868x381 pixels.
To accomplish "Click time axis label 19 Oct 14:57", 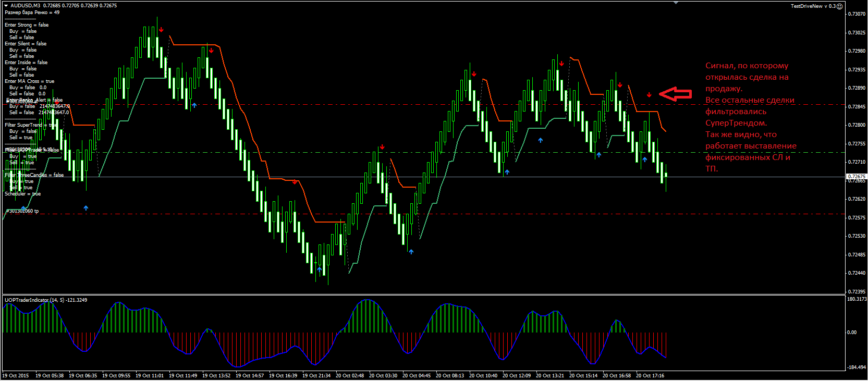I will (x=250, y=376).
